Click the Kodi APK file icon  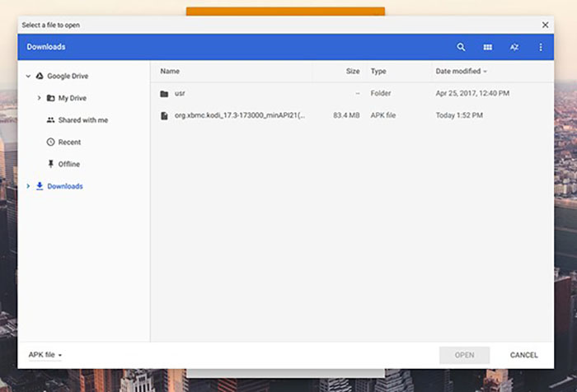[x=164, y=116]
